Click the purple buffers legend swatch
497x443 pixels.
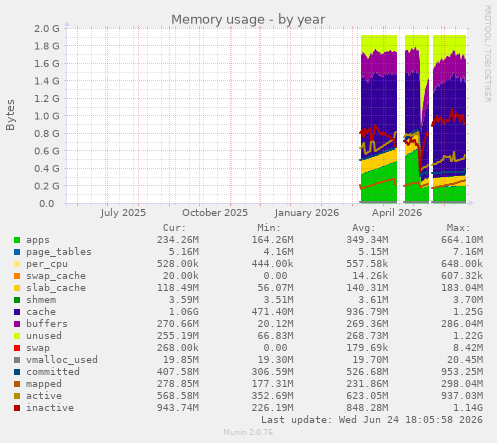pos(17,324)
